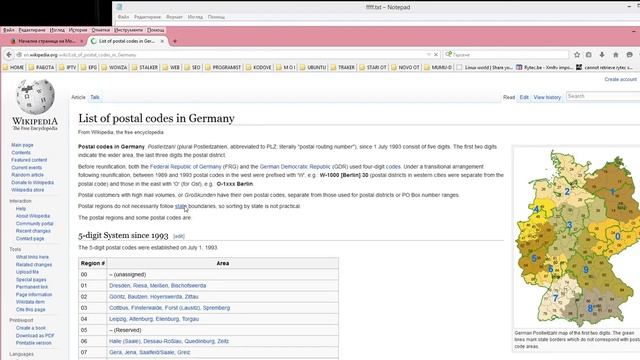This screenshot has width=640, height=360.
Task: Open the WEB bookmarks folder
Action: [x=171, y=67]
